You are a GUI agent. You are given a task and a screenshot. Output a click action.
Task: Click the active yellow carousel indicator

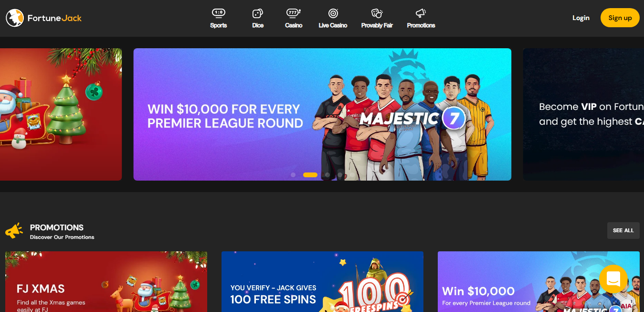click(310, 175)
